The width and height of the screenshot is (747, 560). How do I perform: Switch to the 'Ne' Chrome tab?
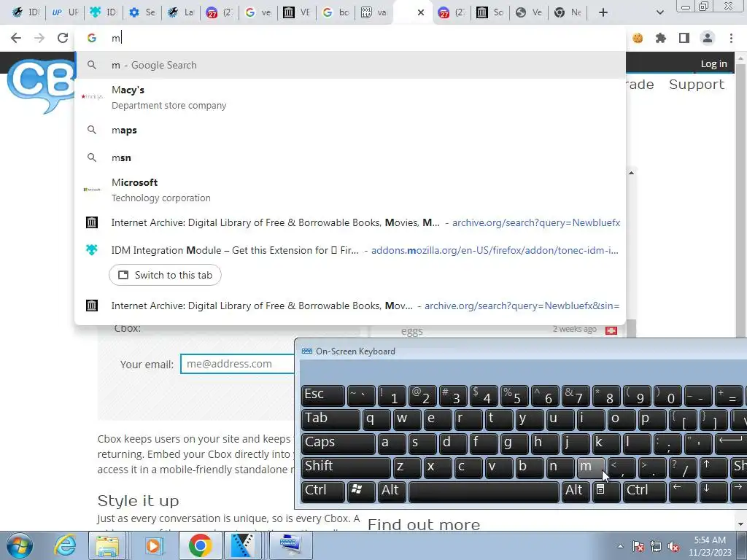(x=567, y=12)
